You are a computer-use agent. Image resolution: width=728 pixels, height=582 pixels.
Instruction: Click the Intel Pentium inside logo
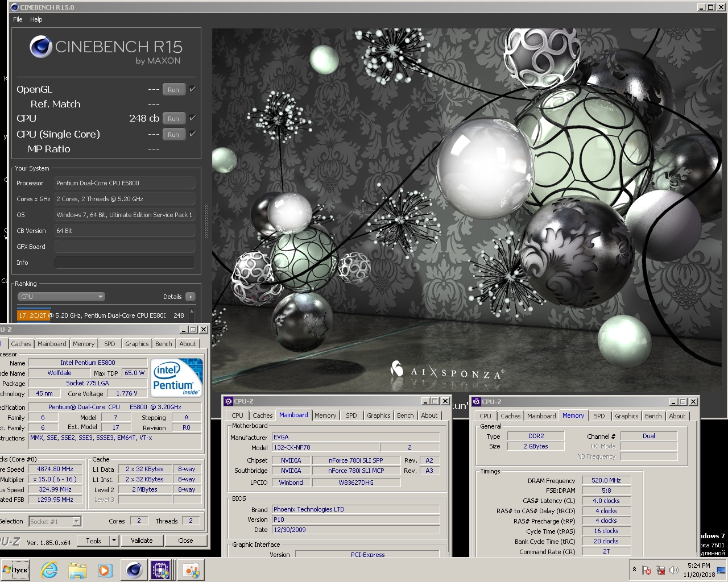coord(177,377)
